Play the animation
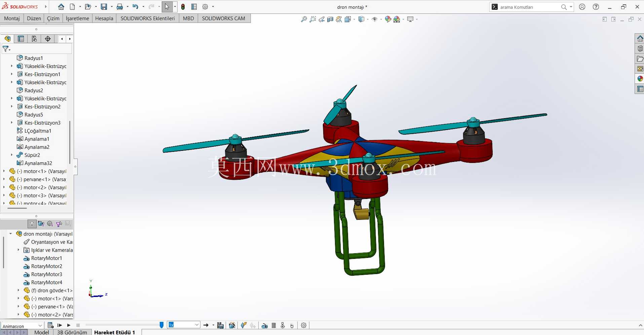Viewport: 644px width, 335px height. pos(69,325)
